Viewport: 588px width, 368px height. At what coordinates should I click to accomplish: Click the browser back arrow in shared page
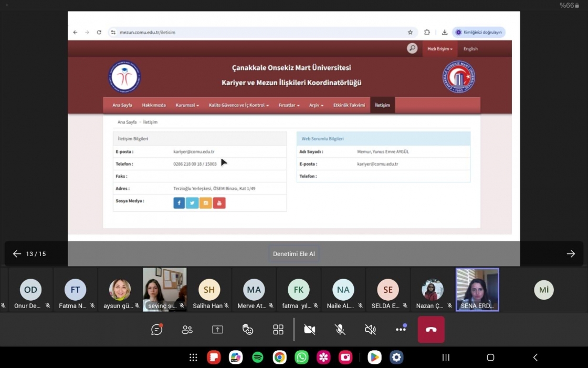76,32
